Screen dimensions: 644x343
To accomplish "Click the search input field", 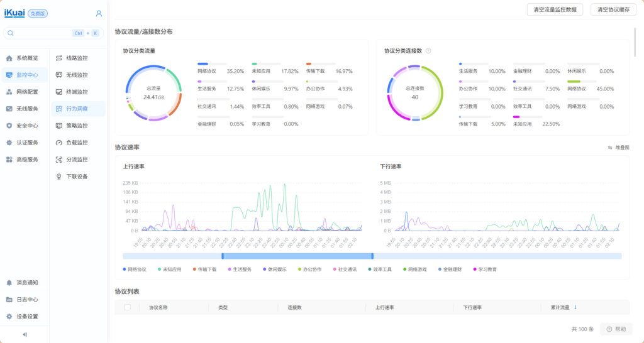I will click(53, 33).
